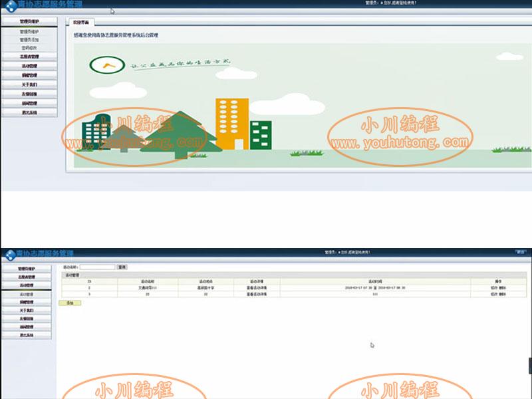532x399 pixels.
Task: Click the 活动地点 column header
Action: 205,281
